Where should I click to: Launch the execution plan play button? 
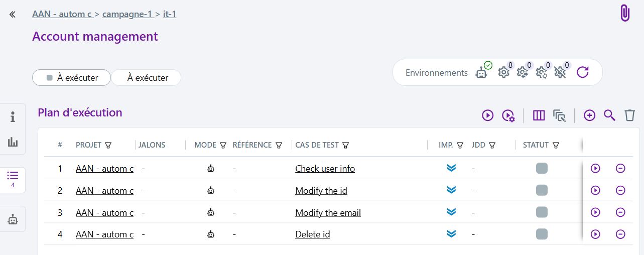coord(487,115)
